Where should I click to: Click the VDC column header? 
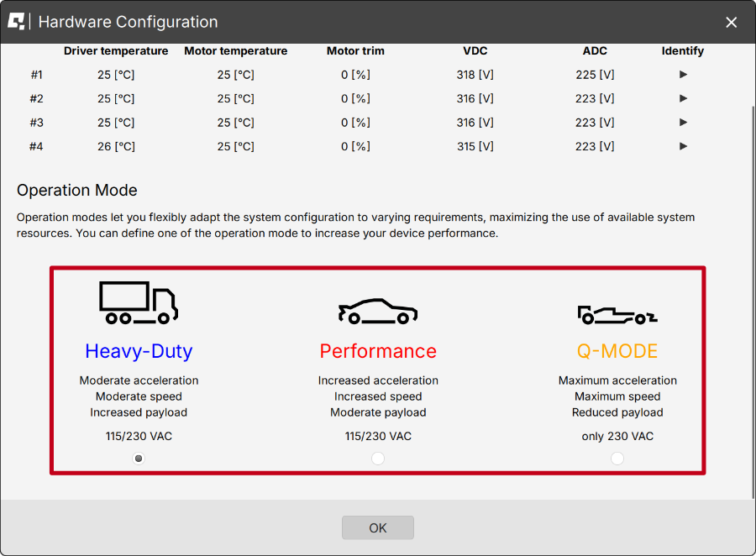475,50
